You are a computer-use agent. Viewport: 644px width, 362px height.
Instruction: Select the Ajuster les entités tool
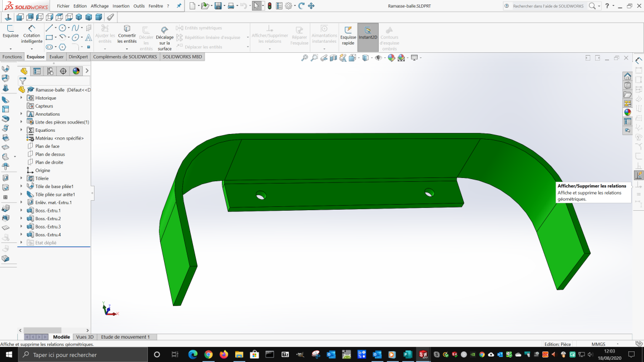pos(103,35)
